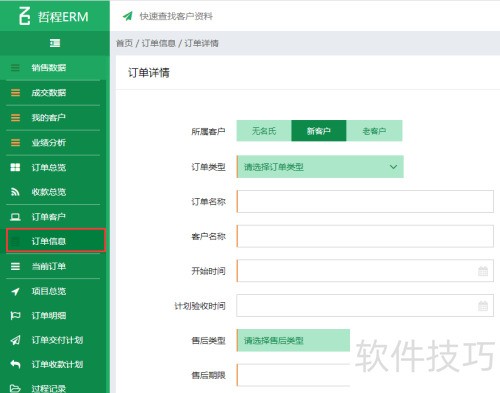Click 订单详情 breadcrumb item
Screen dimensions: 500x393
pos(201,43)
